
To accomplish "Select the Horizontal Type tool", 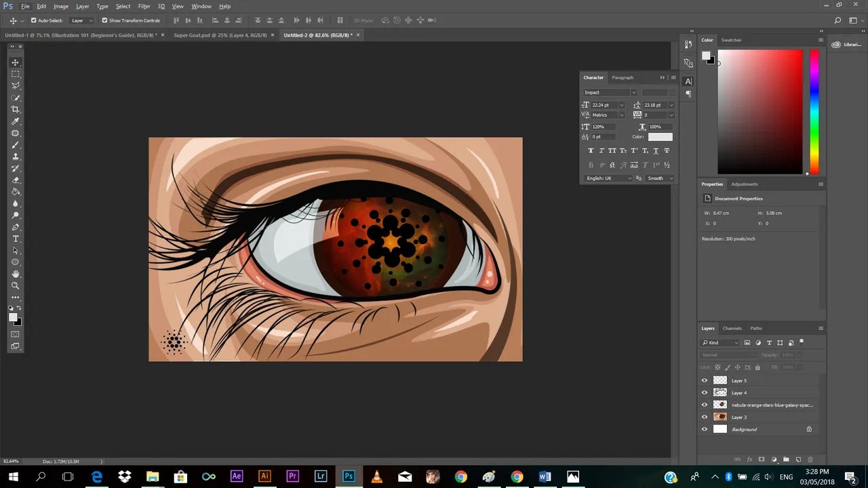I will pos(15,239).
